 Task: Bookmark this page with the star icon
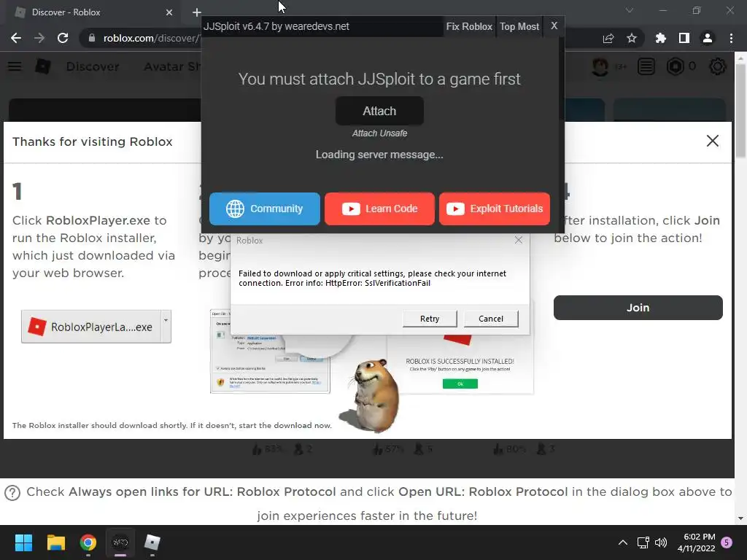pyautogui.click(x=632, y=38)
